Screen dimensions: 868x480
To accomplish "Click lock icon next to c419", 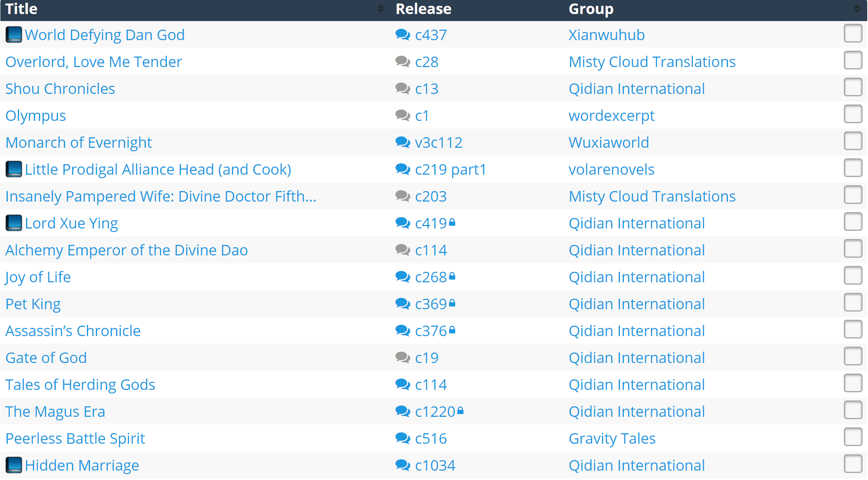I will tap(452, 222).
